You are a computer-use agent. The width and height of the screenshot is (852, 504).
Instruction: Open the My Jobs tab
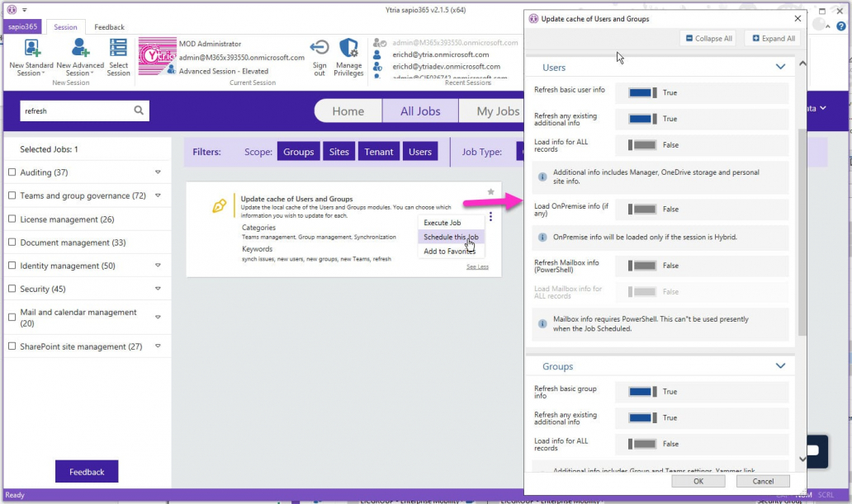click(x=498, y=111)
